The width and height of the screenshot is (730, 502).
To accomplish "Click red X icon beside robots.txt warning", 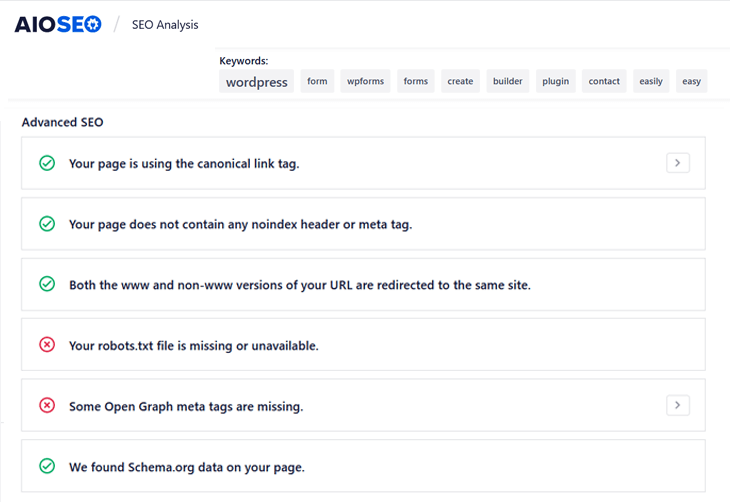I will (47, 345).
